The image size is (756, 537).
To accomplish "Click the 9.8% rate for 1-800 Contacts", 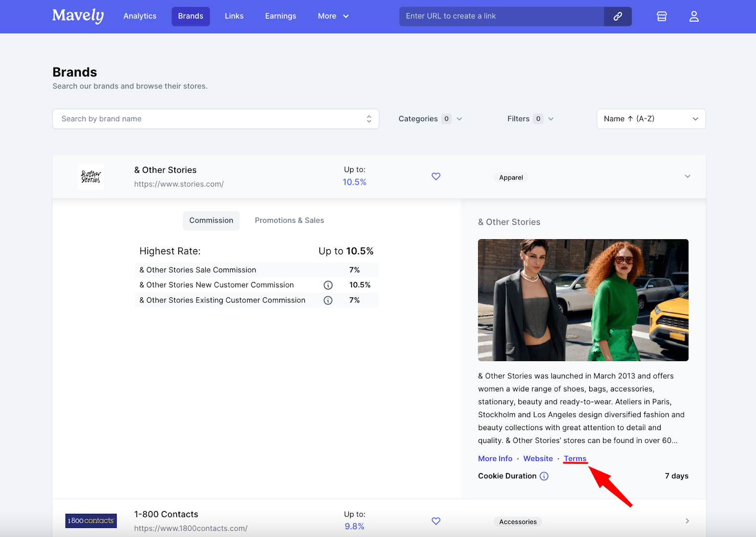I will [x=354, y=527].
